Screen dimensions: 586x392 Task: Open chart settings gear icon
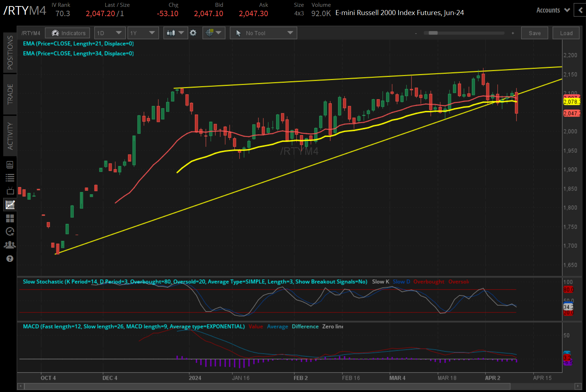(x=193, y=33)
